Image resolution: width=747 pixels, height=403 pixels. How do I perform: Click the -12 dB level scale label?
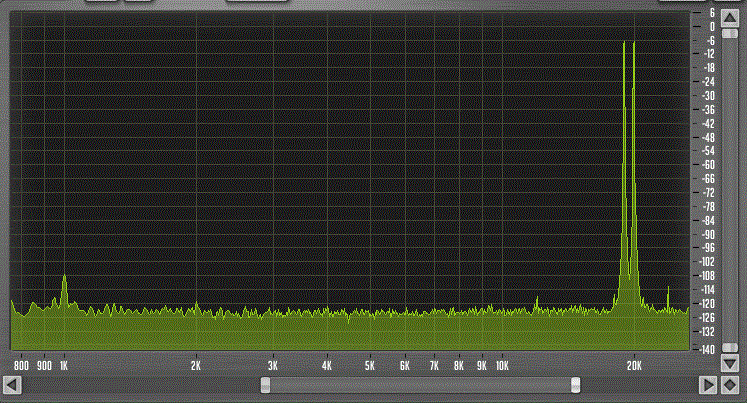pos(709,54)
